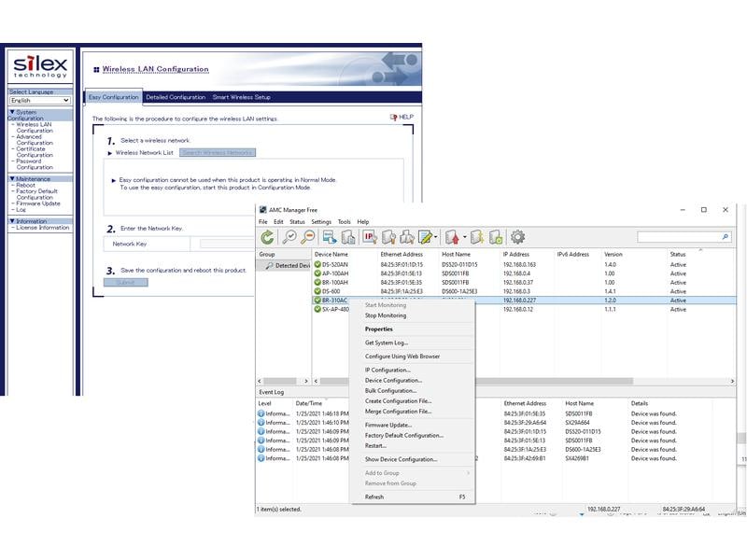Select the IP Configuration toolbar icon

[x=370, y=236]
